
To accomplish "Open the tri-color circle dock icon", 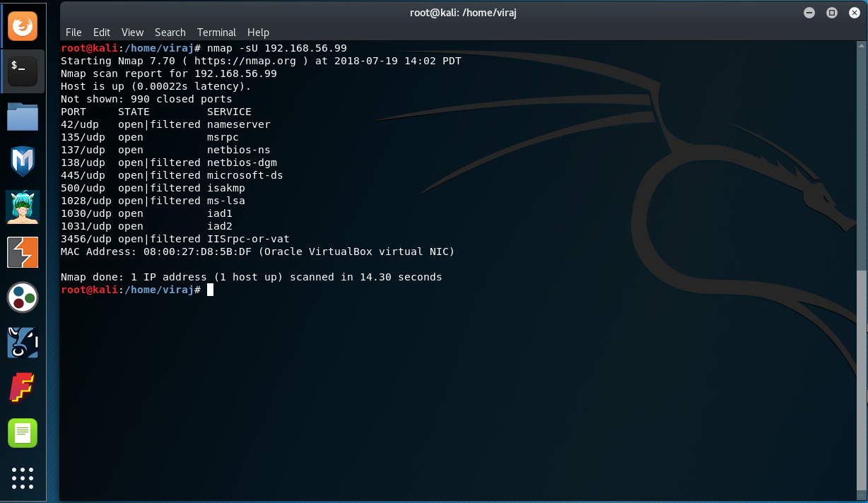I will pyautogui.click(x=23, y=297).
